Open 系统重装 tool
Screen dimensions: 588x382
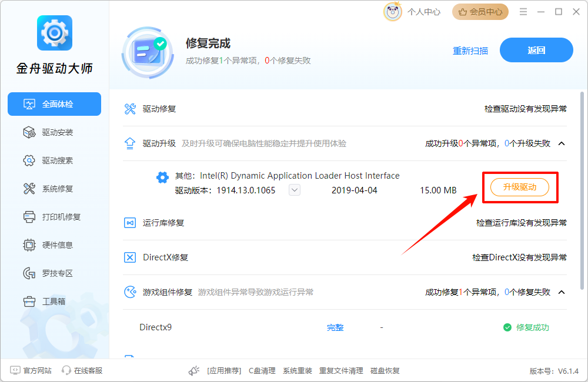click(x=298, y=371)
